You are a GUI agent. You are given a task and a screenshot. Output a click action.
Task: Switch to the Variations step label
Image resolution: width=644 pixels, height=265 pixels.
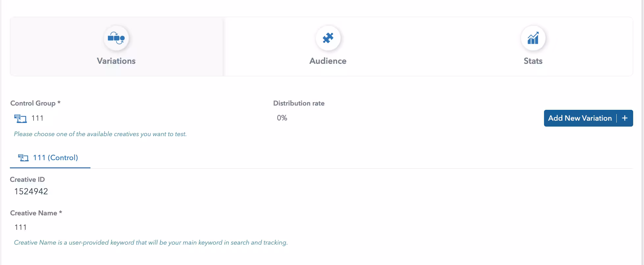[116, 61]
